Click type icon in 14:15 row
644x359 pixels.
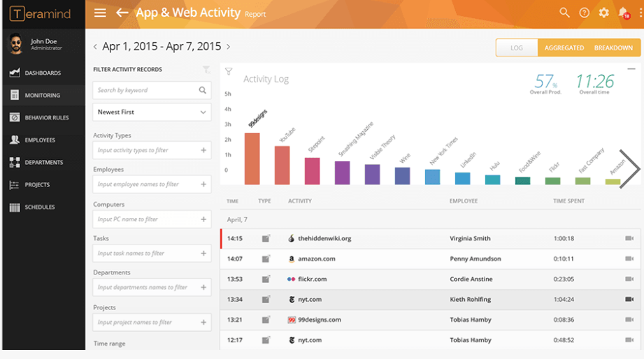click(x=266, y=238)
